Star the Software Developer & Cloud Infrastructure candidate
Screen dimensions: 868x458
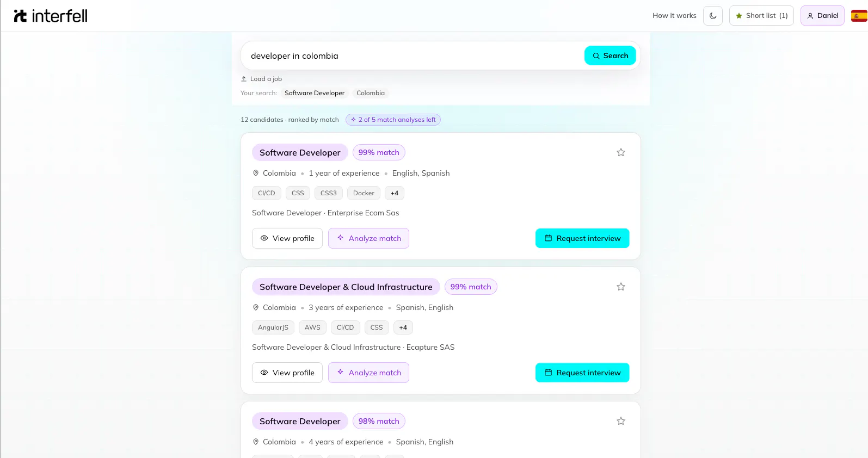[621, 287]
